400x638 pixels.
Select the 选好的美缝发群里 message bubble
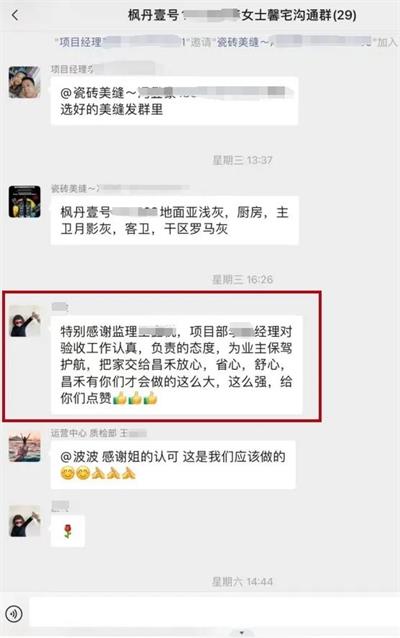[x=174, y=101]
